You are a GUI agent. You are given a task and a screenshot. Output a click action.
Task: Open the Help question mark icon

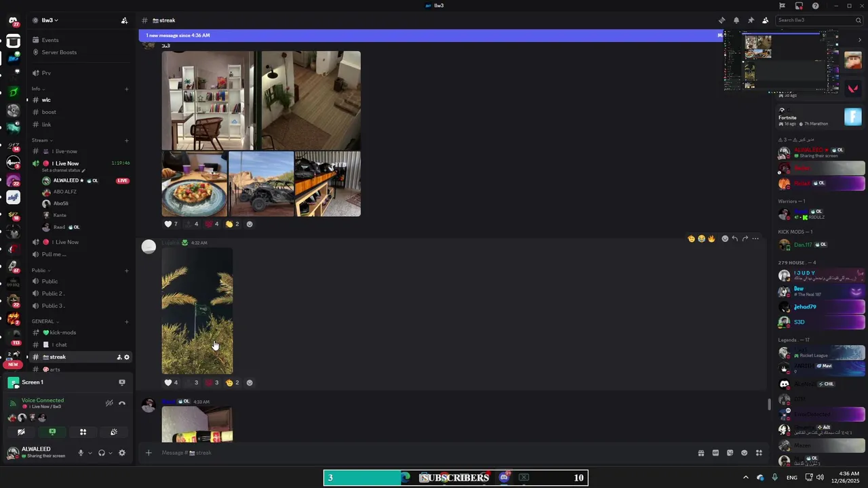[815, 5]
